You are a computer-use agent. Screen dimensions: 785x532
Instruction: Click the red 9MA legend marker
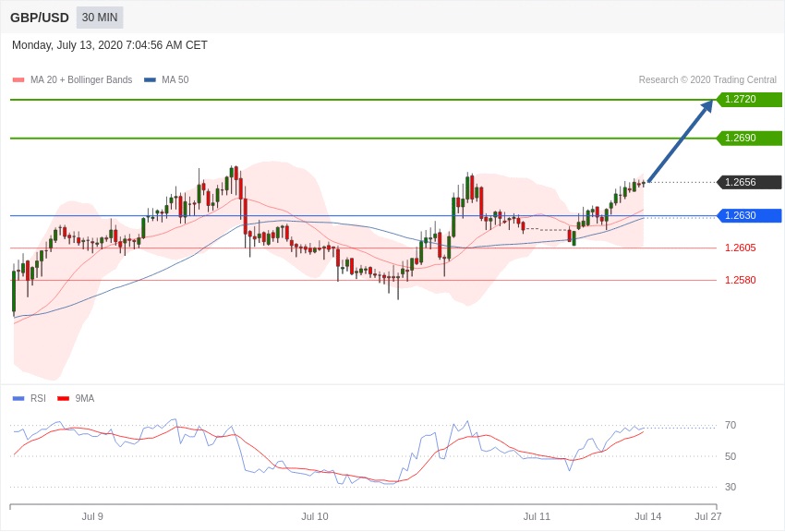(63, 399)
